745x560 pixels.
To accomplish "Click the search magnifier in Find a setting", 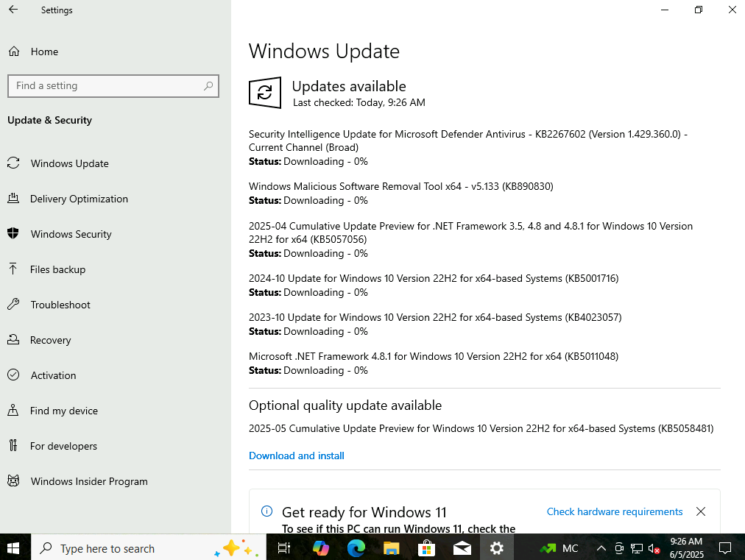I will 208,86.
